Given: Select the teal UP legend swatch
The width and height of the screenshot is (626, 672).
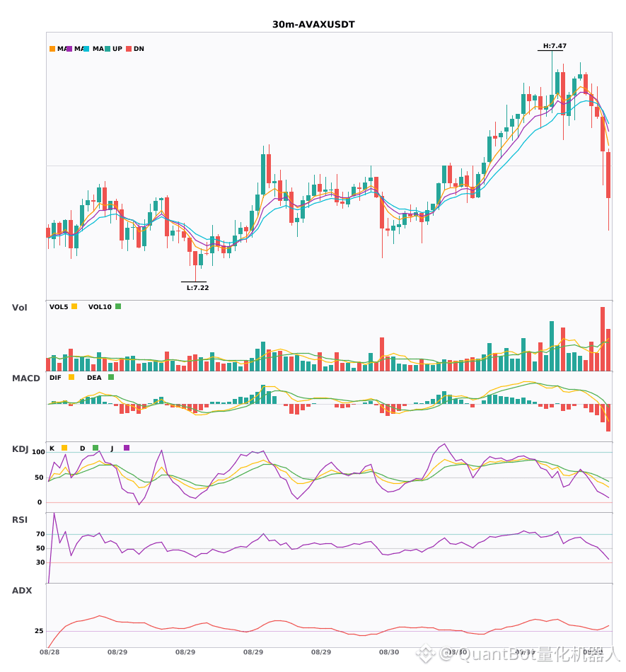Looking at the screenshot, I should tap(108, 49).
